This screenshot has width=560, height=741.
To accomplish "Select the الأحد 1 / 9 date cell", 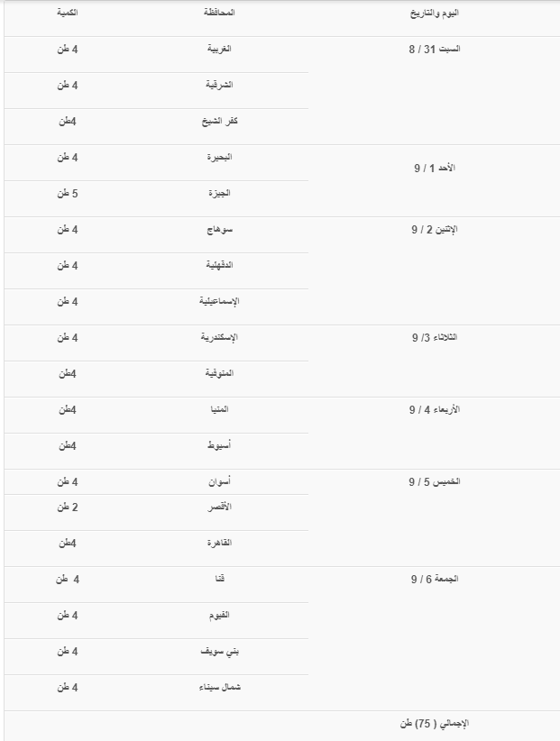I will (435, 169).
